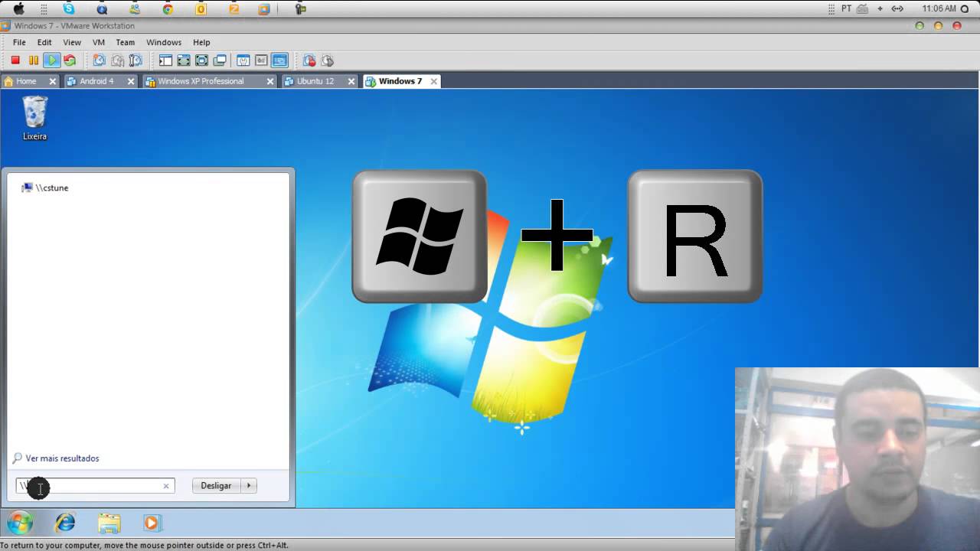The height and width of the screenshot is (551, 980).
Task: Open the View menu
Action: [x=72, y=42]
